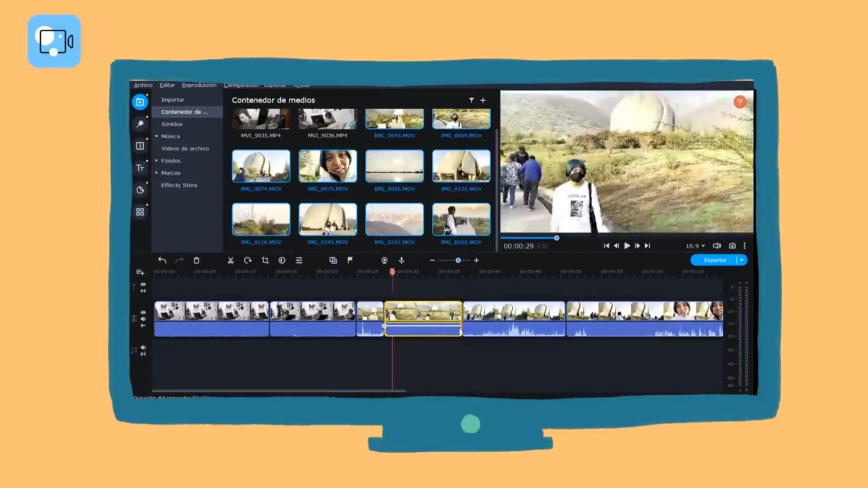The image size is (868, 488).
Task: Zoom out timeline with minus icon
Action: tap(432, 260)
